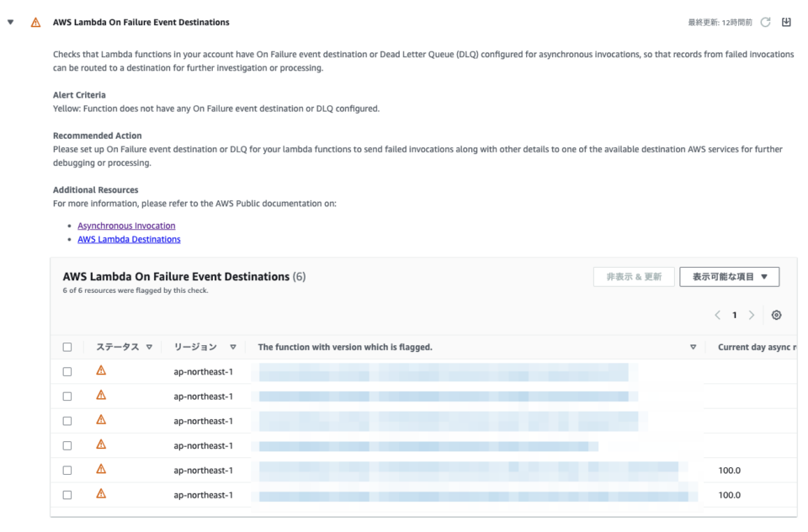The width and height of the screenshot is (808, 532).
Task: Open the AWS Lambda Destinations link
Action: pos(129,239)
